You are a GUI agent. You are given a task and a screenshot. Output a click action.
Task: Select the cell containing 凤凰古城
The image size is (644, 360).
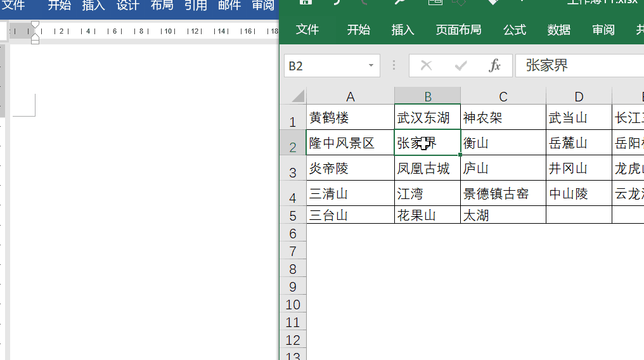pyautogui.click(x=428, y=168)
